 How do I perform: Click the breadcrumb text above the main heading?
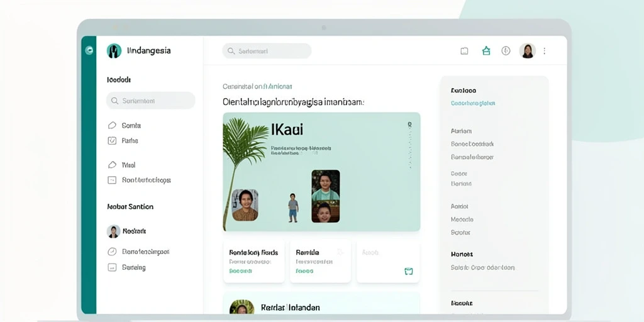click(x=257, y=86)
